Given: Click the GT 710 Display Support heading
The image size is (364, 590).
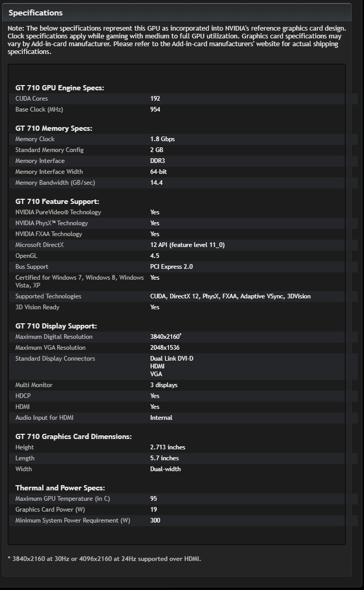Looking at the screenshot, I should (56, 326).
